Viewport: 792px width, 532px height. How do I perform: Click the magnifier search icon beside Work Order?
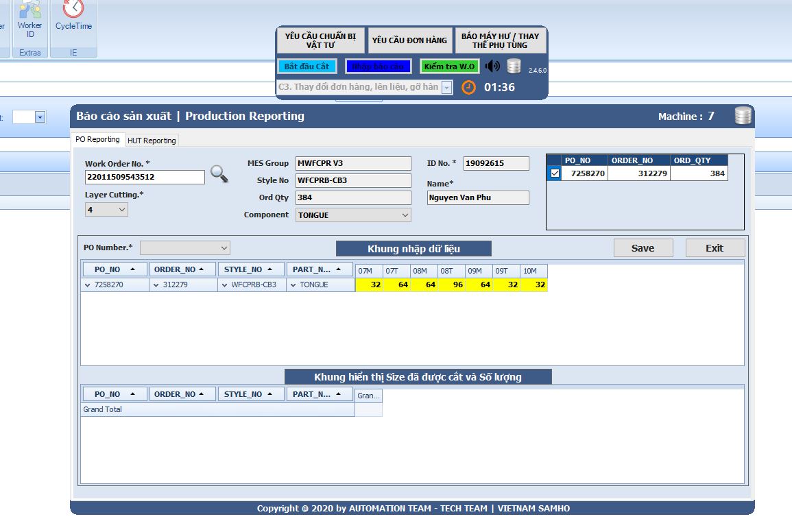pos(219,174)
